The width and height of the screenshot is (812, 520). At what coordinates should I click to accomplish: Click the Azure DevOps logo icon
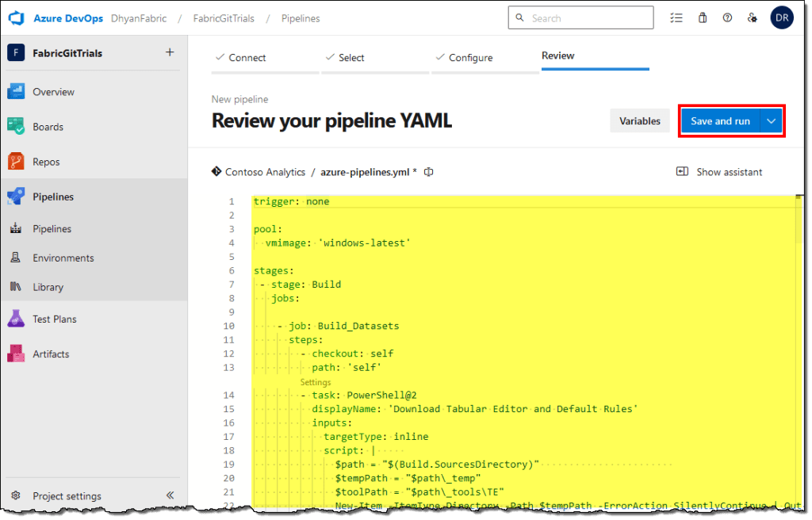(x=17, y=17)
